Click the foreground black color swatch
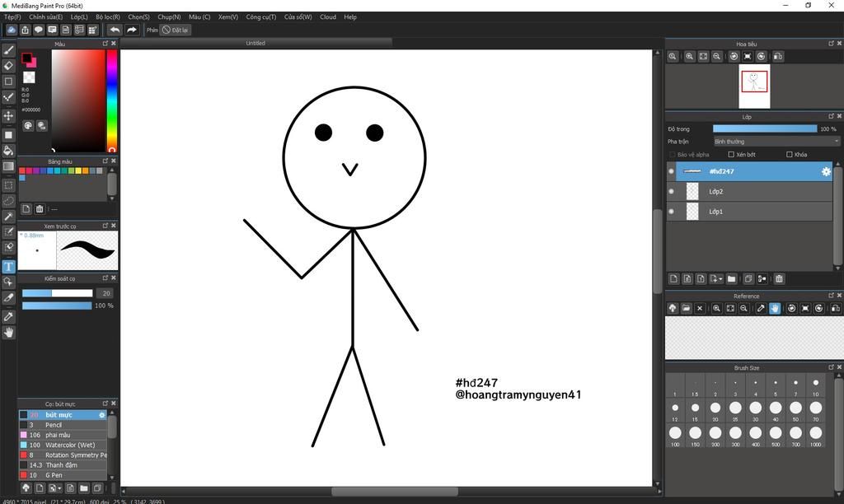Viewport: 844px width, 504px height. point(26,58)
